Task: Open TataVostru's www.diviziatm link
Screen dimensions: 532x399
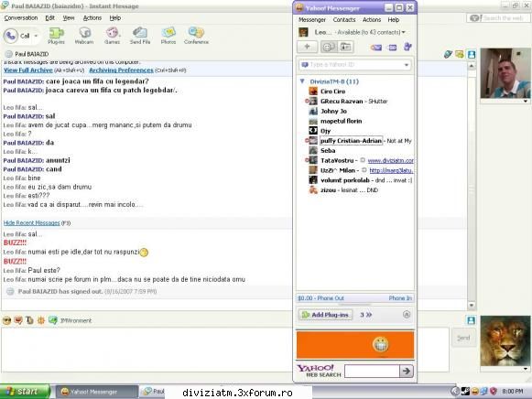Action: coord(390,160)
